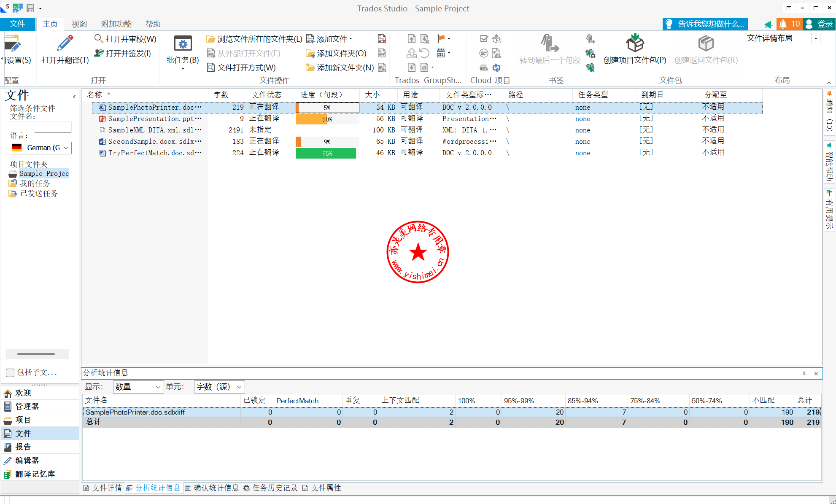Image resolution: width=836 pixels, height=504 pixels.
Task: Click Create Project Package box icon
Action: [634, 43]
